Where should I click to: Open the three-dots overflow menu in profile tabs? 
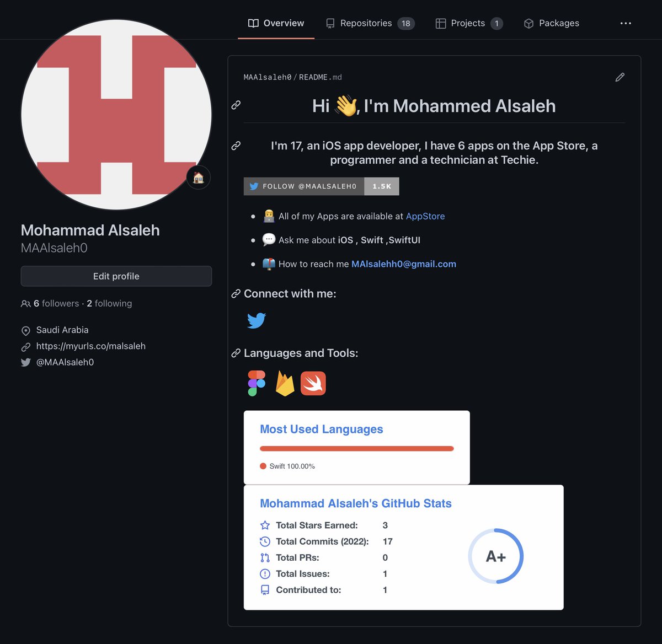[x=626, y=23]
